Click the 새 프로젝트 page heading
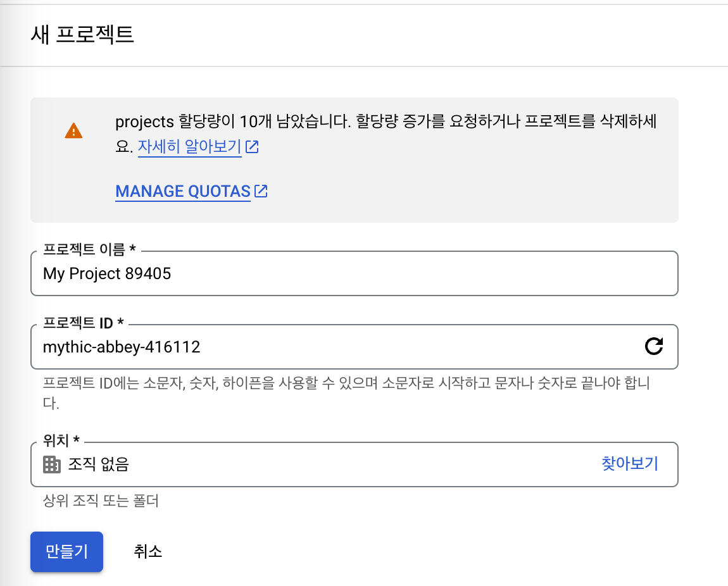Image resolution: width=728 pixels, height=586 pixels. (83, 35)
